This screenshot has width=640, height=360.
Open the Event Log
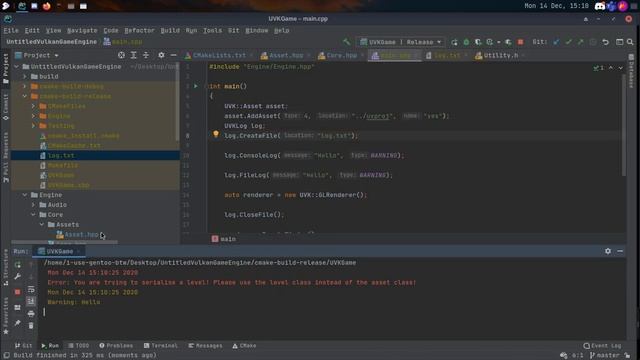602,346
